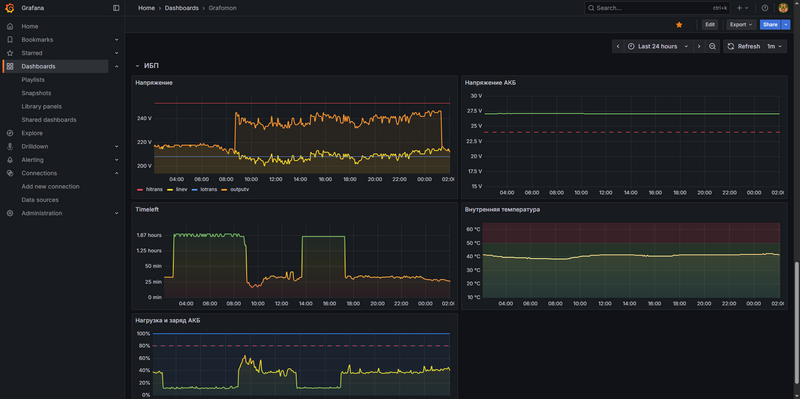Click the Dashboards grid icon in the sidebar

pyautogui.click(x=10, y=66)
